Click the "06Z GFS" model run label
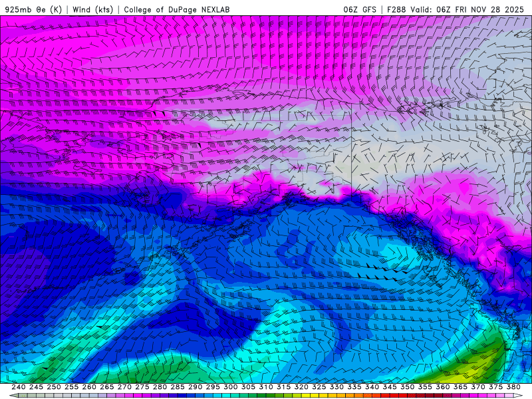The height and width of the screenshot is (399, 532). coord(360,9)
